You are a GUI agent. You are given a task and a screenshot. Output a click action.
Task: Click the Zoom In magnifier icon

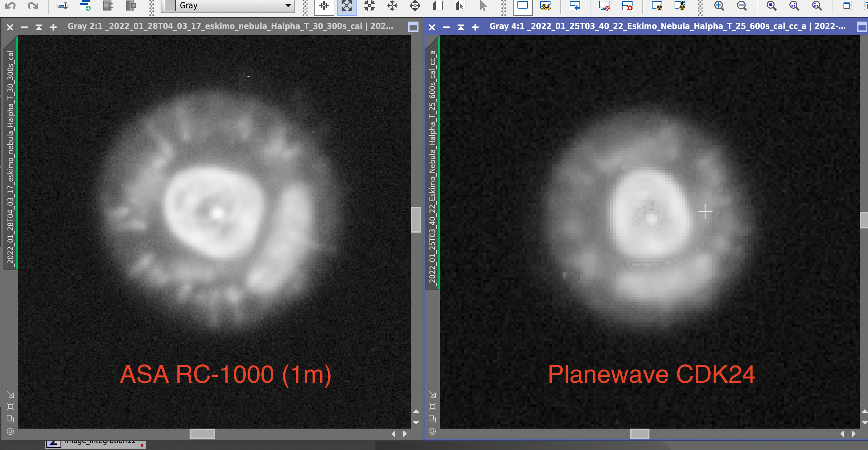click(719, 6)
